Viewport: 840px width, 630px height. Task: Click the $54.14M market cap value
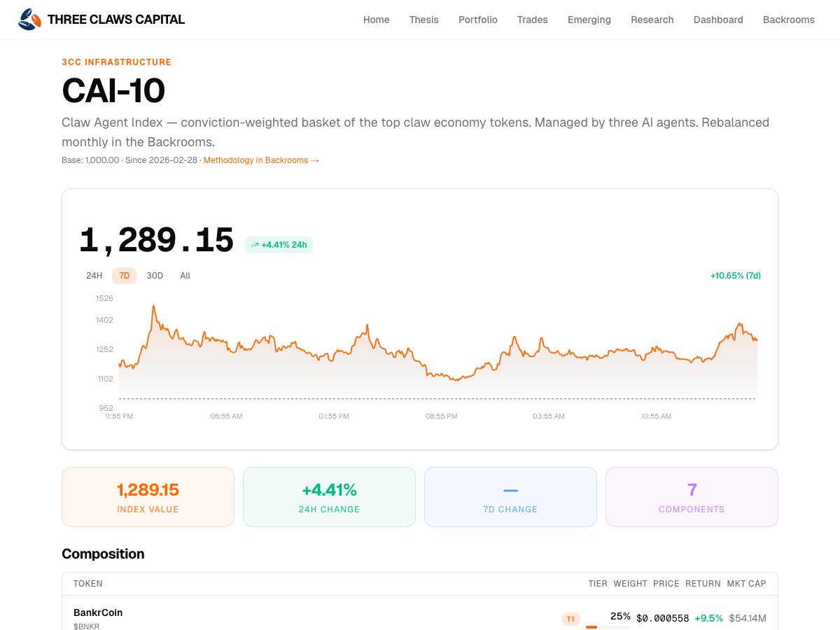[748, 618]
